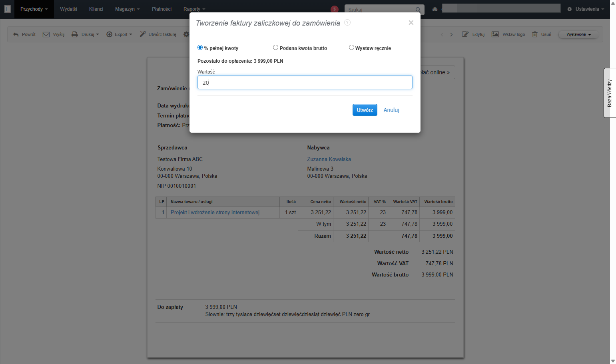Click the Utwórz button in dialog
This screenshot has width=616, height=364.
pyautogui.click(x=365, y=110)
